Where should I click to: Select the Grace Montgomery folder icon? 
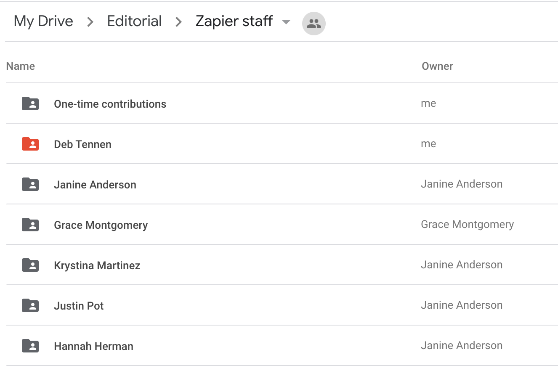(x=30, y=225)
